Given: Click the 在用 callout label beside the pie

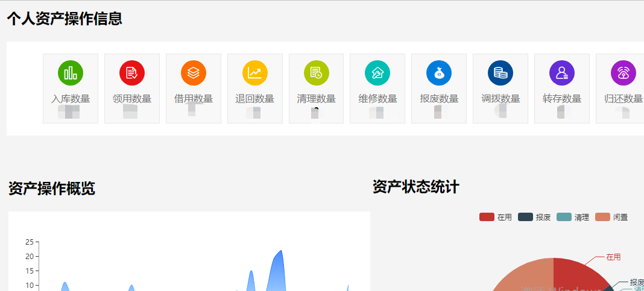Looking at the screenshot, I should (613, 257).
